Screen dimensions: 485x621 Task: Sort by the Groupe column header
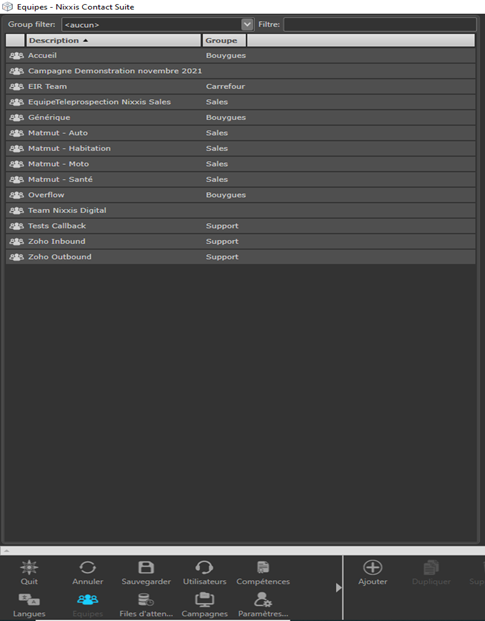tap(224, 40)
